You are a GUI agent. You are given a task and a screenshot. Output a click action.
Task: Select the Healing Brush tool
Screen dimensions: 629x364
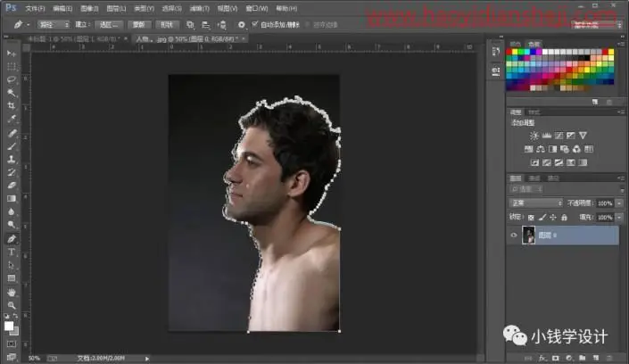coord(12,133)
